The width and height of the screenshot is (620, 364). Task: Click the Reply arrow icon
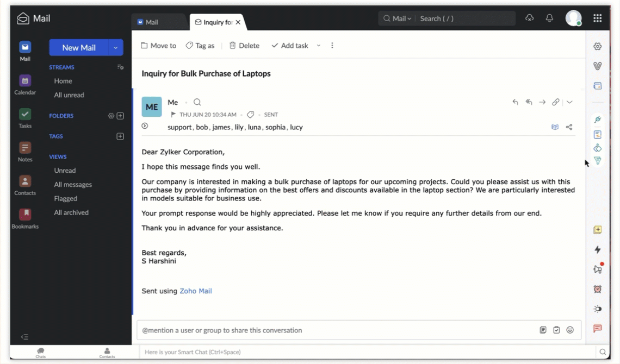coord(515,102)
